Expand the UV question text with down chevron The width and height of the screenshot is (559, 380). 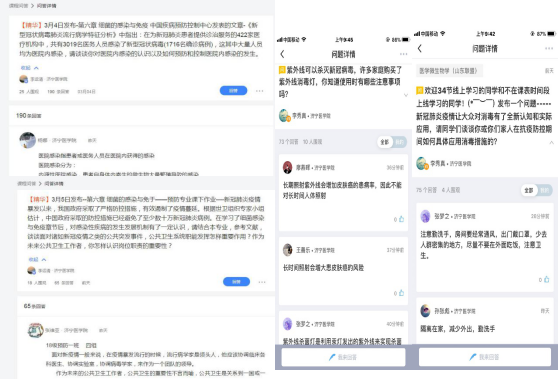(406, 95)
